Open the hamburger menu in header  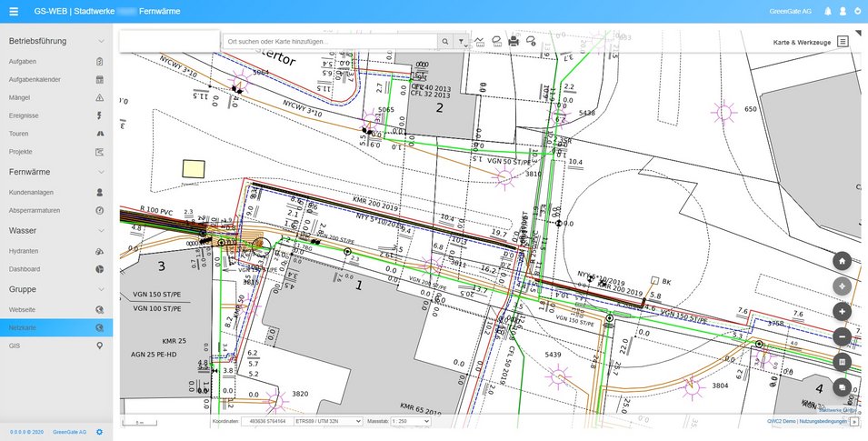[13, 11]
